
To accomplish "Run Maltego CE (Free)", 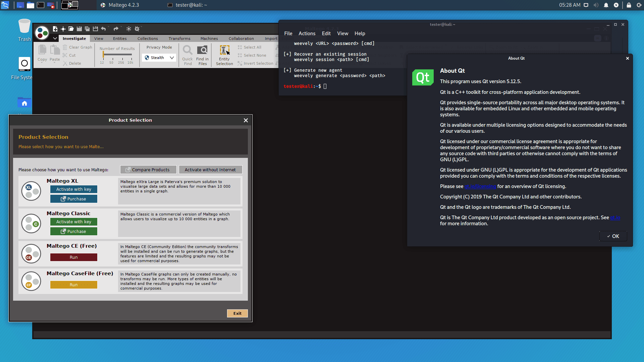I will [74, 257].
